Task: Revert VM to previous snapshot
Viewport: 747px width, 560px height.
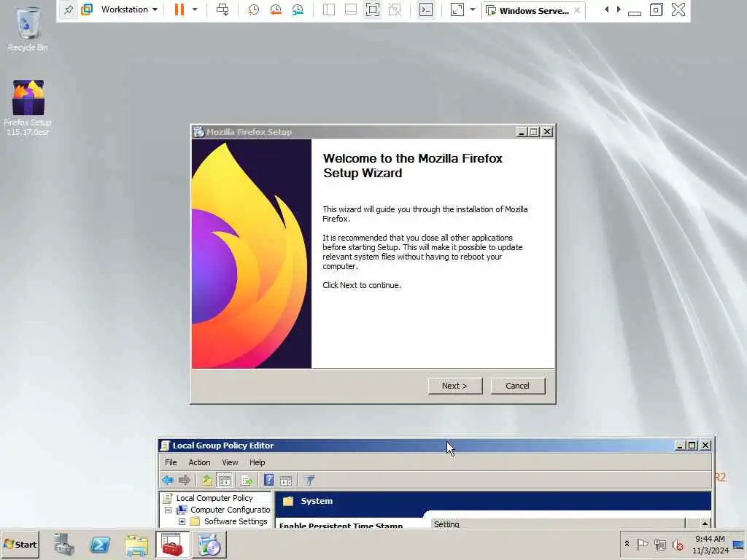Action: point(275,9)
